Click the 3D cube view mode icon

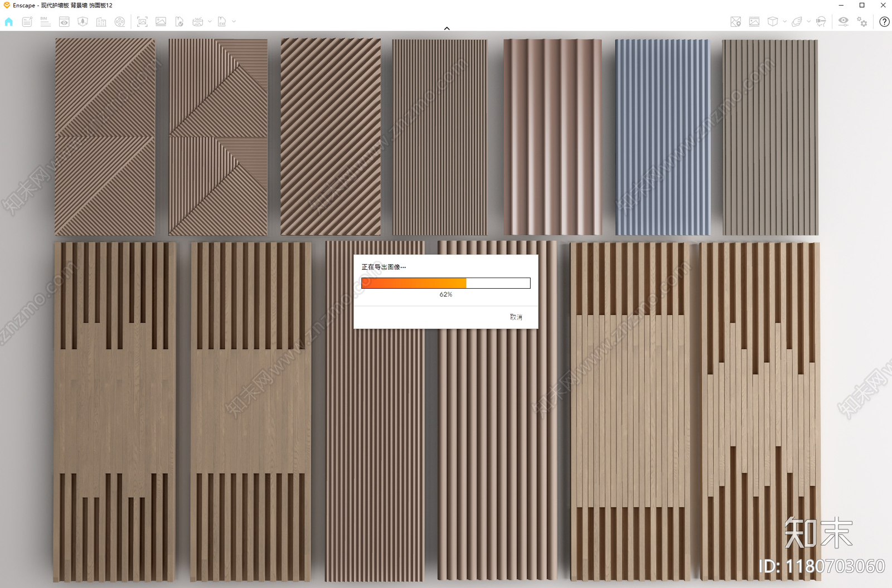point(773,22)
